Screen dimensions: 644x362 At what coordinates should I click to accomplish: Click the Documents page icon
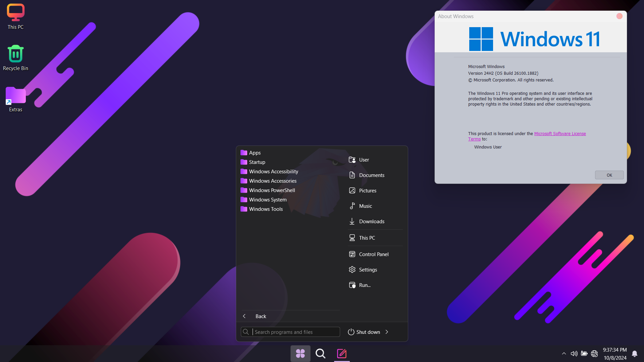pos(352,175)
